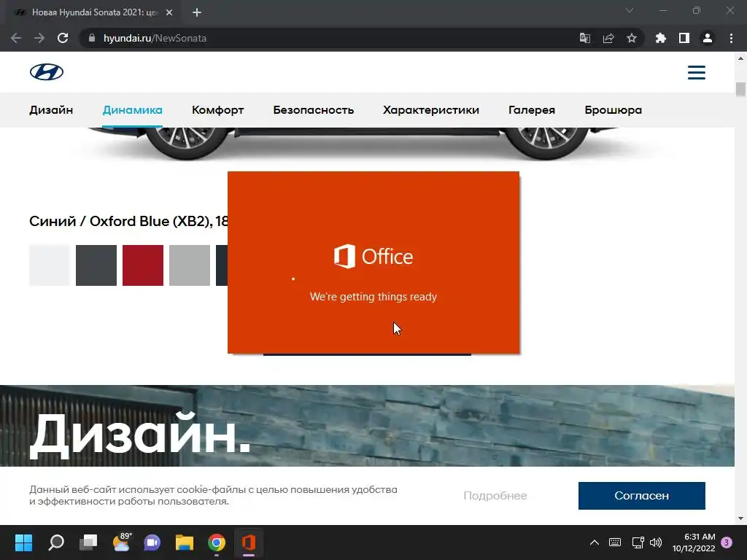Click the scrollbar down arrow
Screen dimensions: 747x560
pyautogui.click(x=740, y=518)
